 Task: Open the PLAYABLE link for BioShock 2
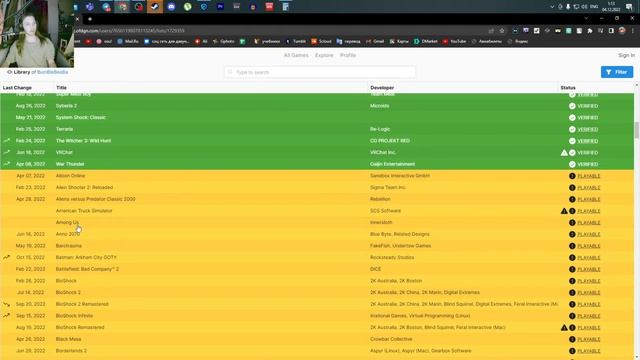(x=589, y=293)
